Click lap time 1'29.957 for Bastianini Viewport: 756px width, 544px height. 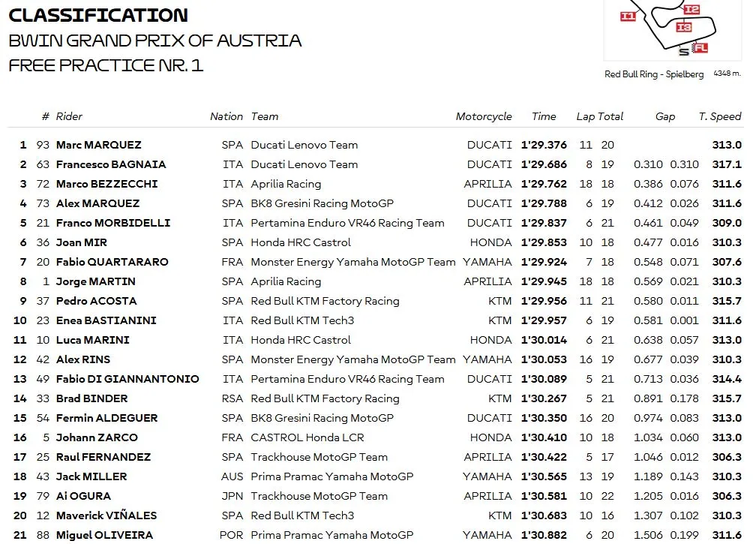544,320
